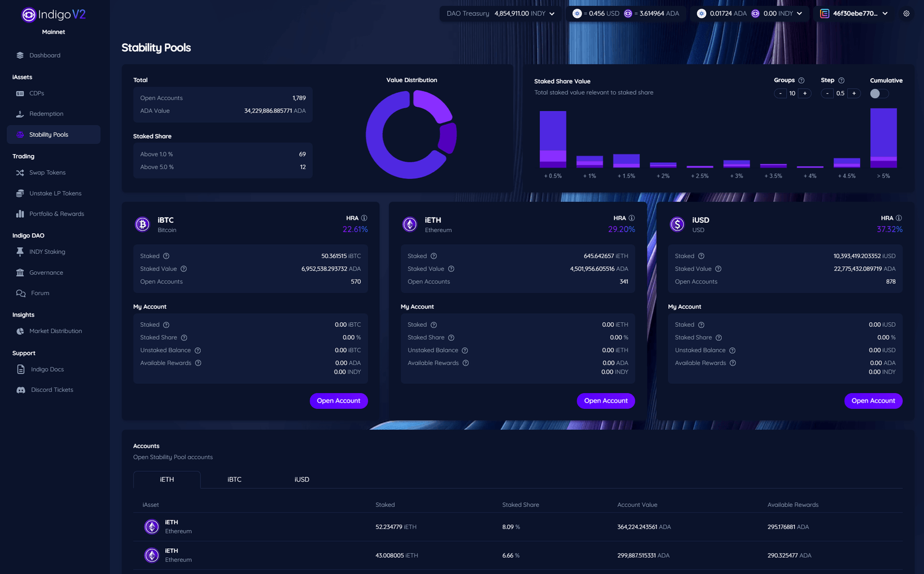Open Swap Tokens from the Trading section
Screen dimensions: 924x574
pos(19,172)
